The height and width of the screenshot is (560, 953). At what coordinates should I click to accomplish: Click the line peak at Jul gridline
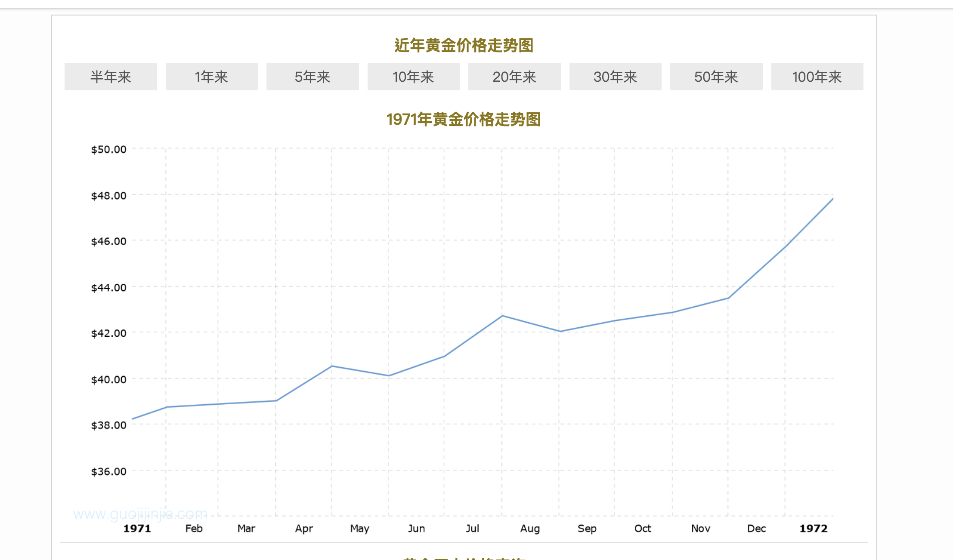click(x=502, y=316)
